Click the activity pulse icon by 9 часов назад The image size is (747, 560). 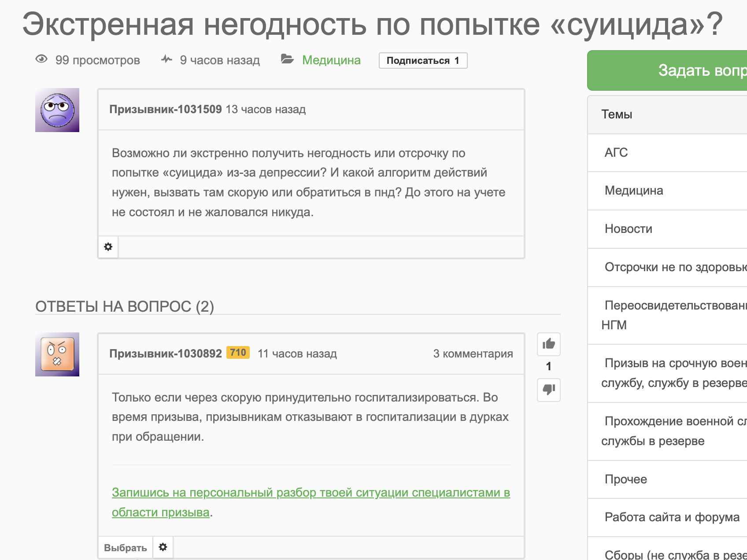(166, 59)
